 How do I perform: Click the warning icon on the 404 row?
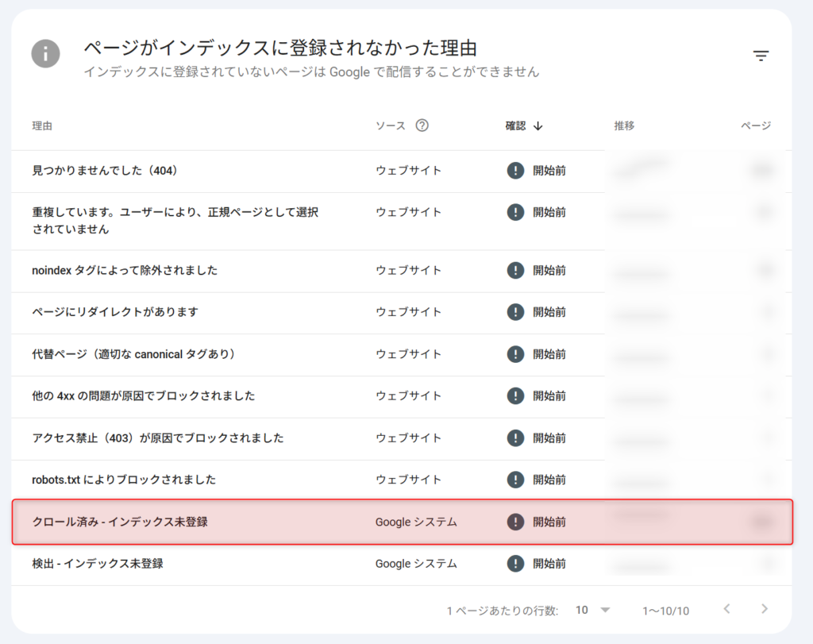(x=515, y=170)
